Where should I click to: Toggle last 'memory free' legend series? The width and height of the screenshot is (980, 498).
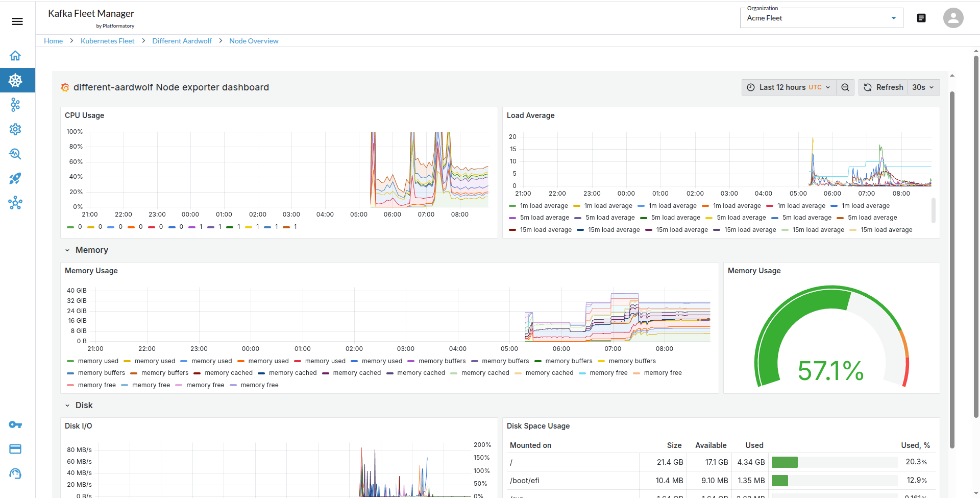coord(254,385)
